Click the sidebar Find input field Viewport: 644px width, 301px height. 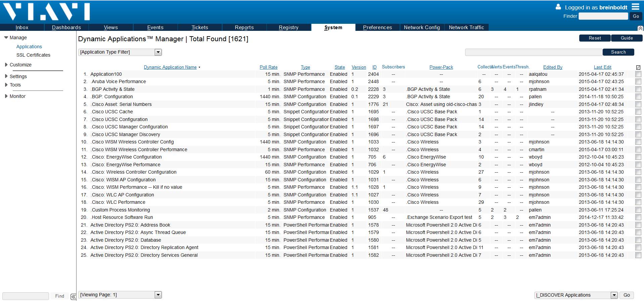point(26,296)
